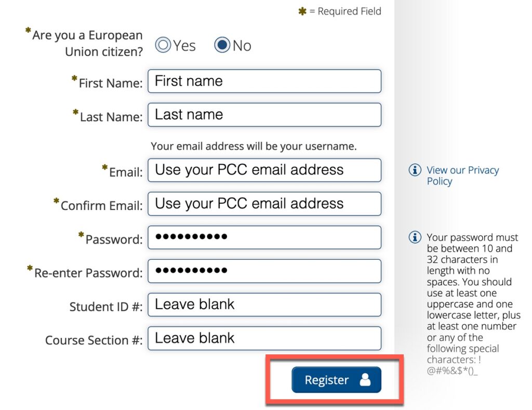Click into the Password field

[264, 237]
